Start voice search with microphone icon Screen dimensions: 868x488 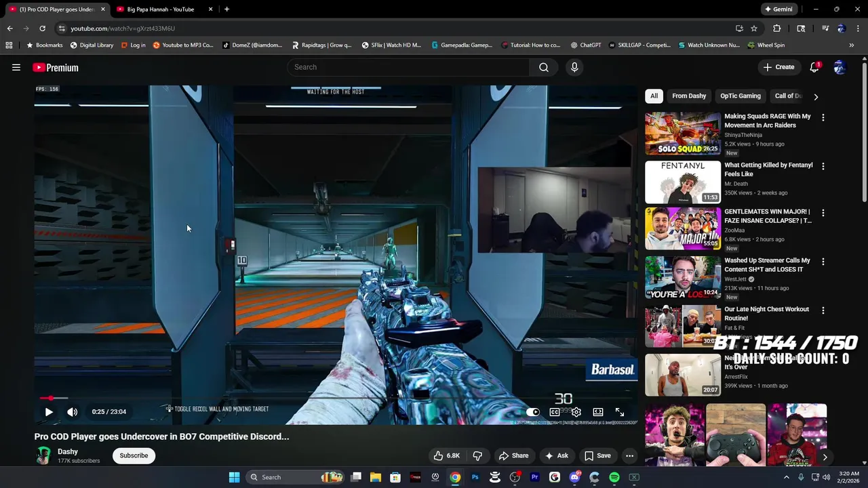pos(574,67)
